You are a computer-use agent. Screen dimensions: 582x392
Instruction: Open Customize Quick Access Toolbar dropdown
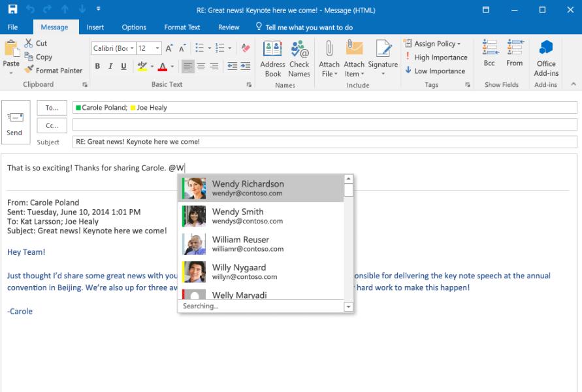tap(99, 8)
